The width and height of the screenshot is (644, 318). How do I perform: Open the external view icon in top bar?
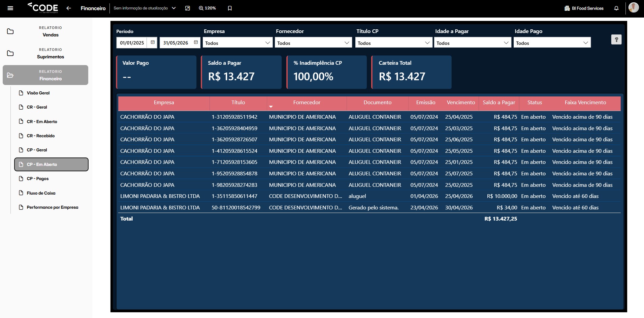point(188,8)
